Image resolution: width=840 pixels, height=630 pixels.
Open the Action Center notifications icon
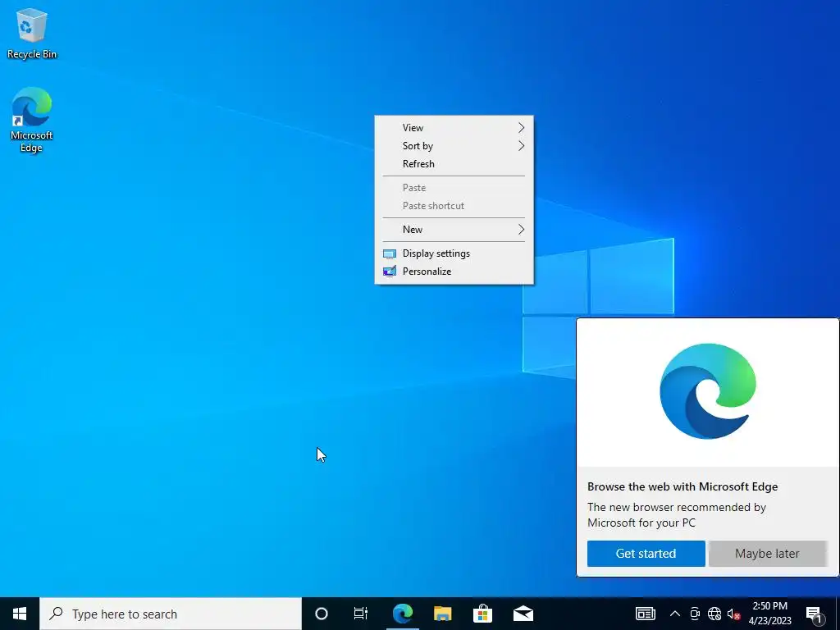(814, 614)
